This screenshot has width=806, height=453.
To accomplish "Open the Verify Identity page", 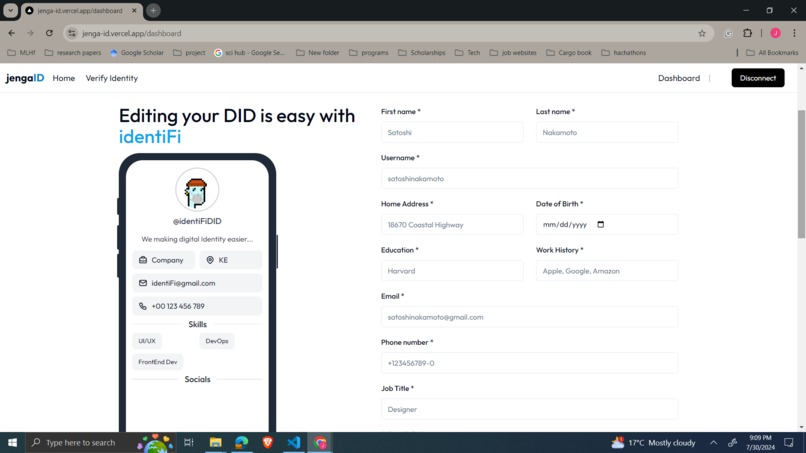I will click(112, 78).
